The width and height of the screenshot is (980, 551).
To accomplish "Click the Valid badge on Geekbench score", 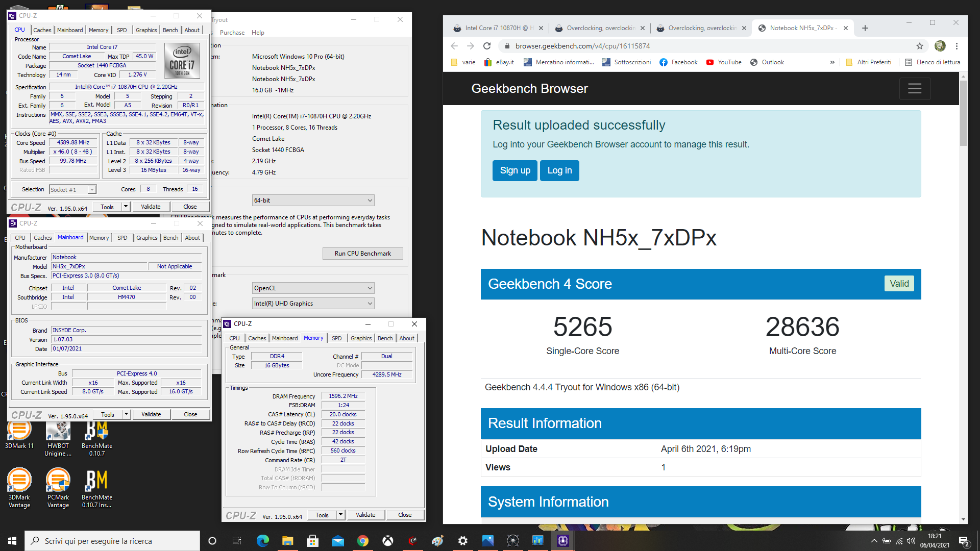I will (899, 284).
